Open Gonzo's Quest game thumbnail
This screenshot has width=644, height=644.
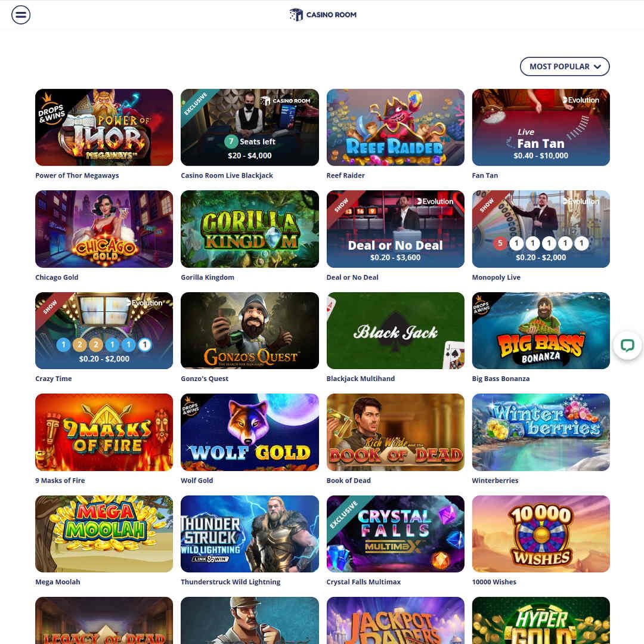click(250, 330)
